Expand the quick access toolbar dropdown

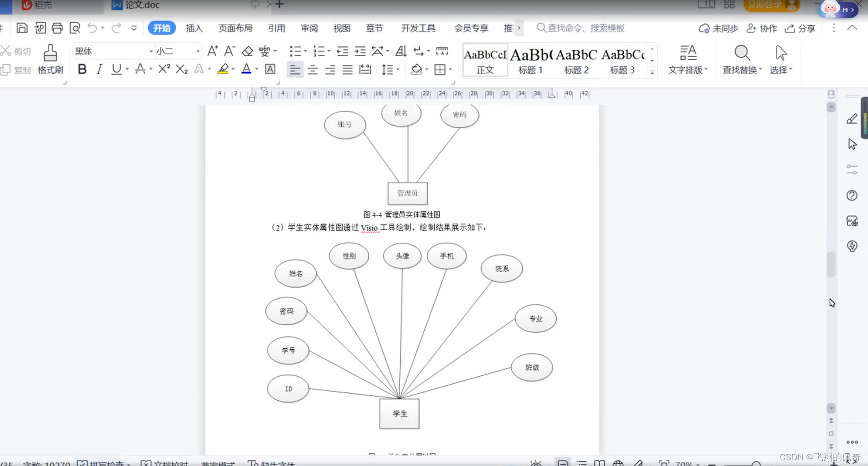pyautogui.click(x=134, y=28)
